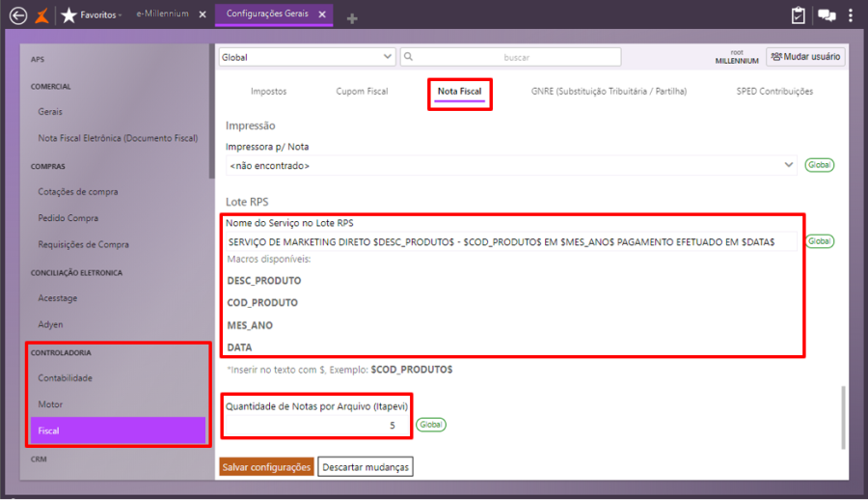Click Global badge beside Nome do Serviço

coord(819,241)
